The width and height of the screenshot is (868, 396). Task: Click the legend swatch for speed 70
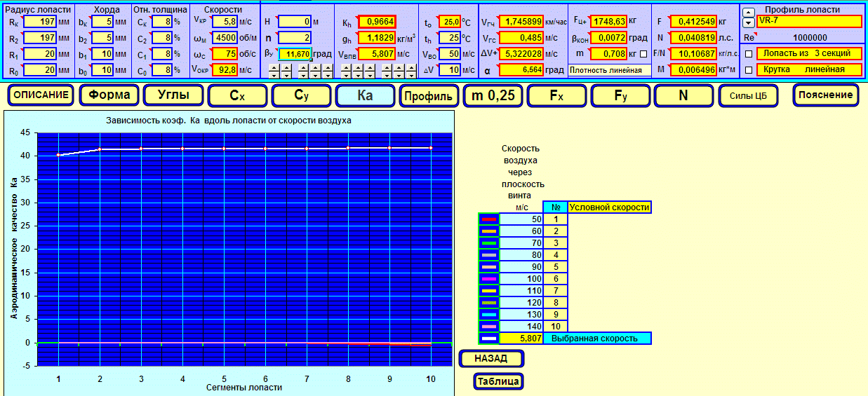coord(489,243)
